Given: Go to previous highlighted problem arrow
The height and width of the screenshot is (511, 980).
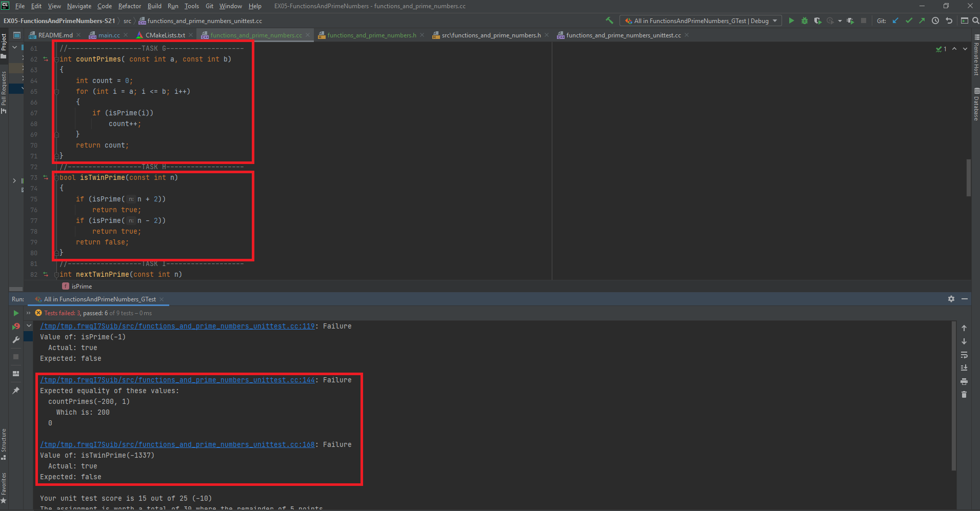Looking at the screenshot, I should coord(954,49).
